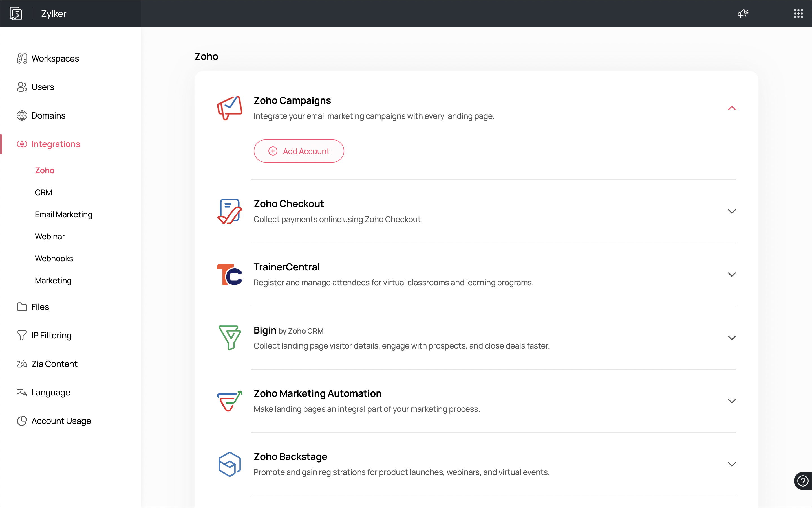The height and width of the screenshot is (508, 812).
Task: Click the Zoho Checkout heading
Action: [288, 203]
